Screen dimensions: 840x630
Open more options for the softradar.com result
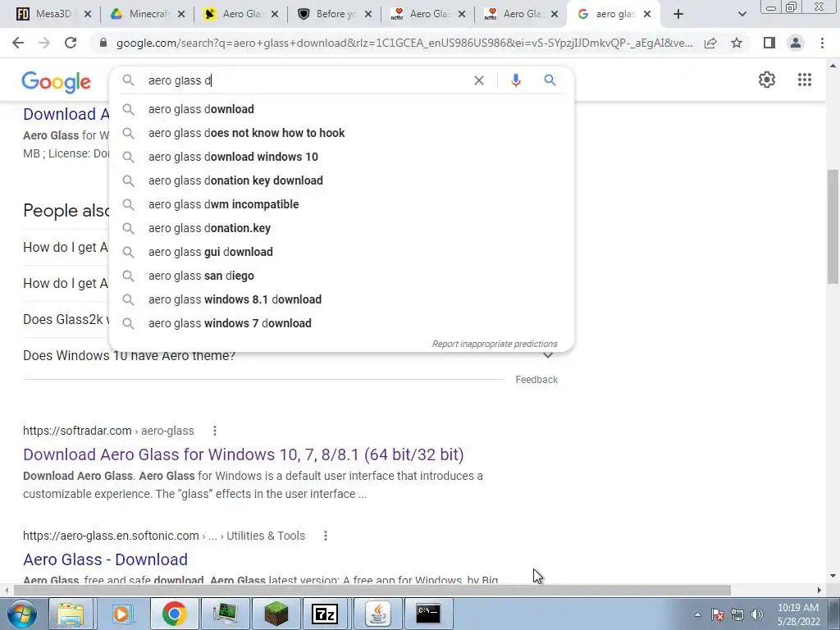click(215, 431)
